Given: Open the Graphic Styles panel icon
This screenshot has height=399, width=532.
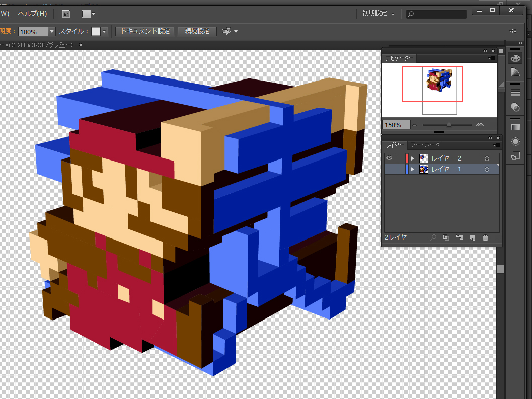Looking at the screenshot, I should tap(515, 156).
